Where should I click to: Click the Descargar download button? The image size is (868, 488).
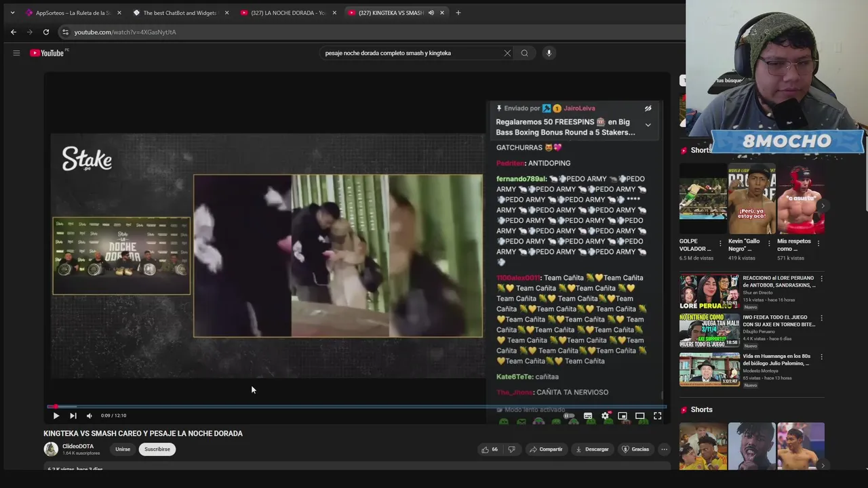592,449
